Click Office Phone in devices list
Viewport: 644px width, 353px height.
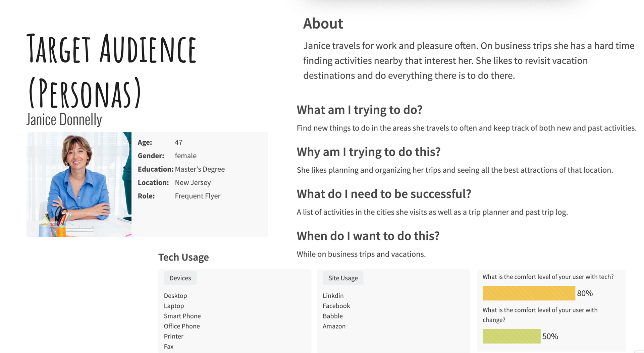click(x=182, y=326)
